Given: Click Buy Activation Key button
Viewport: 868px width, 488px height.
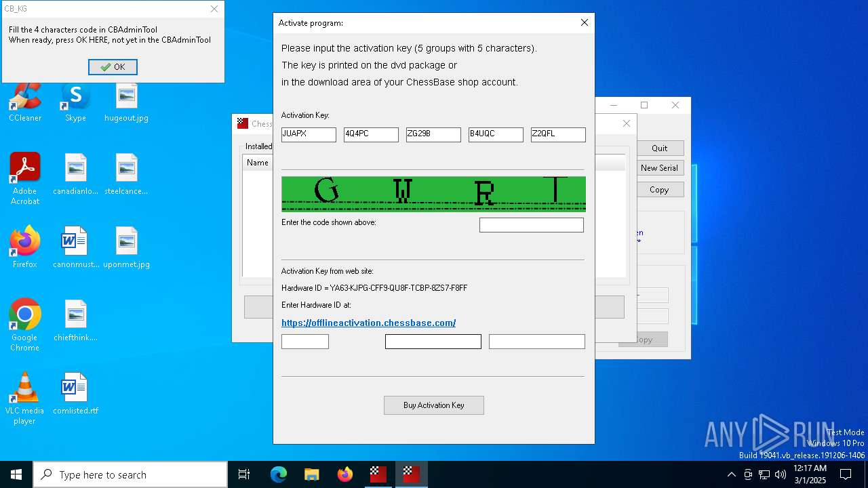Looking at the screenshot, I should (434, 405).
